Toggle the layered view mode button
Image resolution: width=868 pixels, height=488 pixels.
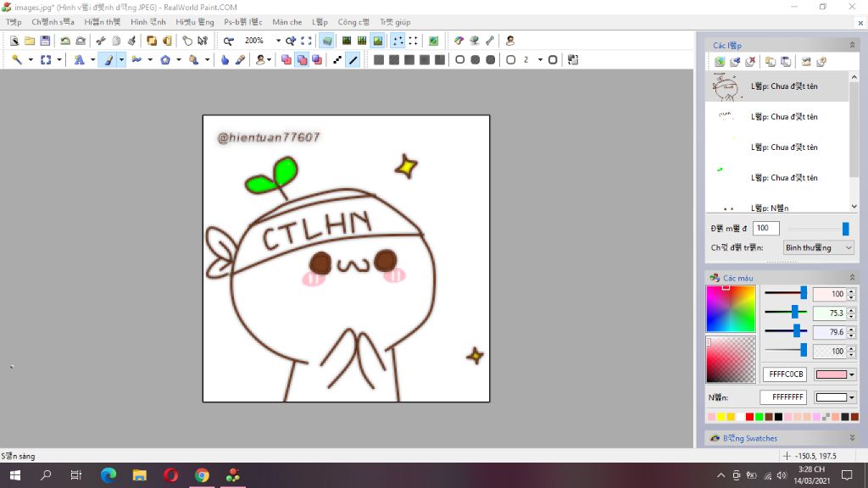(326, 41)
